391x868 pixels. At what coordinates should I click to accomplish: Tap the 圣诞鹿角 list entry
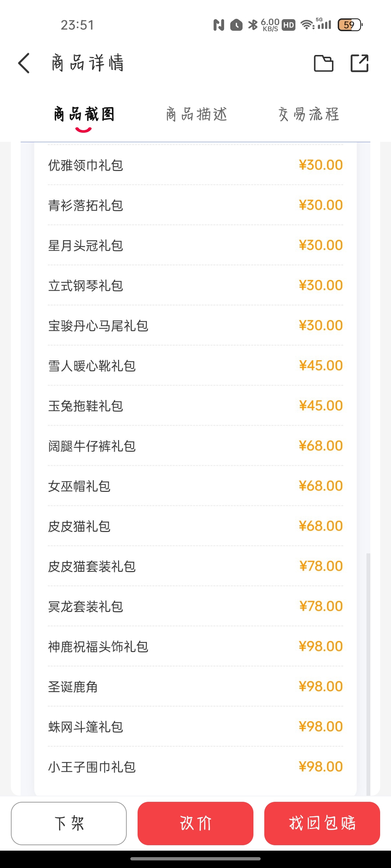195,687
